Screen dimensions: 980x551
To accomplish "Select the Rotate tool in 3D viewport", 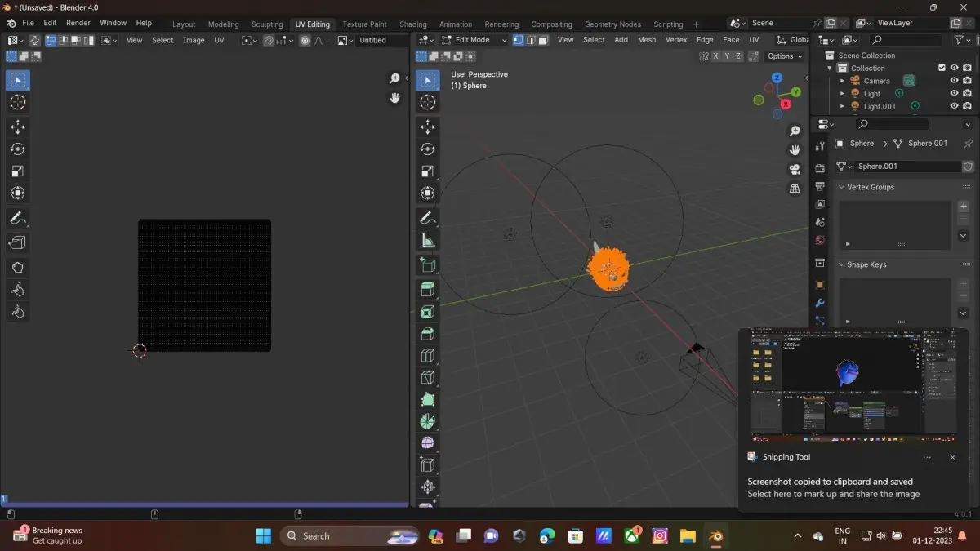I will [x=427, y=149].
